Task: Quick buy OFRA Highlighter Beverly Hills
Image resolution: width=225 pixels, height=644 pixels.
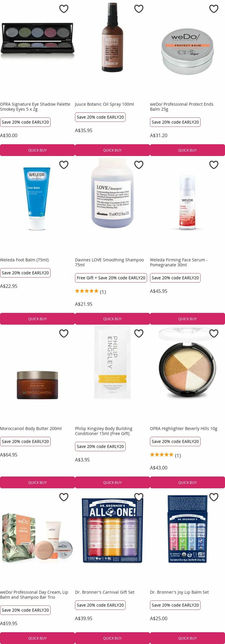Action: click(x=187, y=483)
